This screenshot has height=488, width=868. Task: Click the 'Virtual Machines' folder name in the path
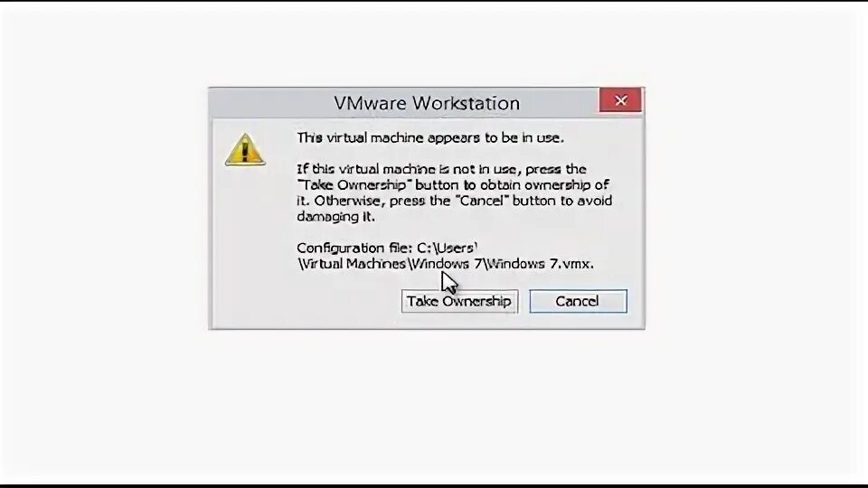[352, 264]
